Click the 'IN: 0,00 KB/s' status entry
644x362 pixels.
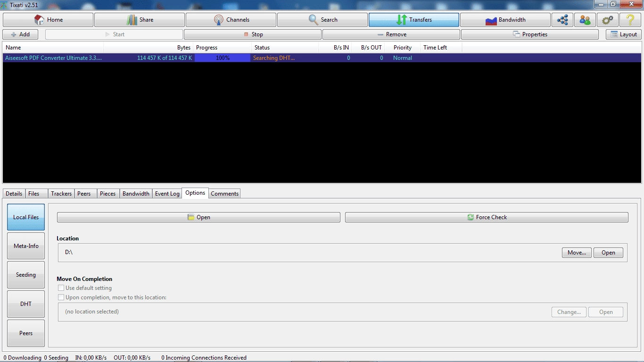91,358
